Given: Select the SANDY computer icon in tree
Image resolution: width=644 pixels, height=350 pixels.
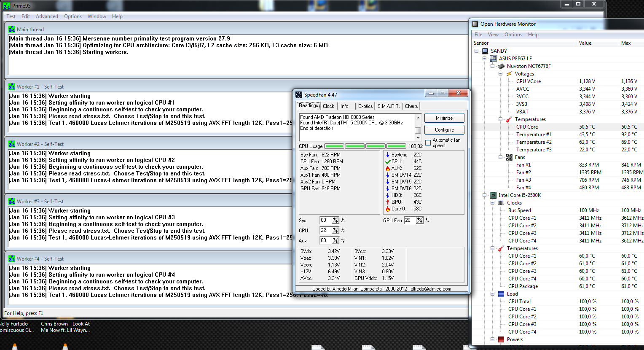Looking at the screenshot, I should pyautogui.click(x=485, y=51).
